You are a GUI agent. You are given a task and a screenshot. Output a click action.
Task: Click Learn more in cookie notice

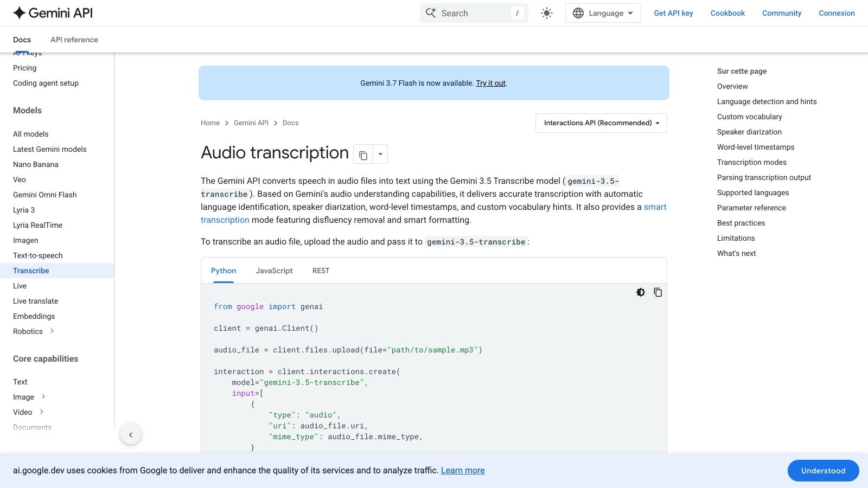(463, 471)
